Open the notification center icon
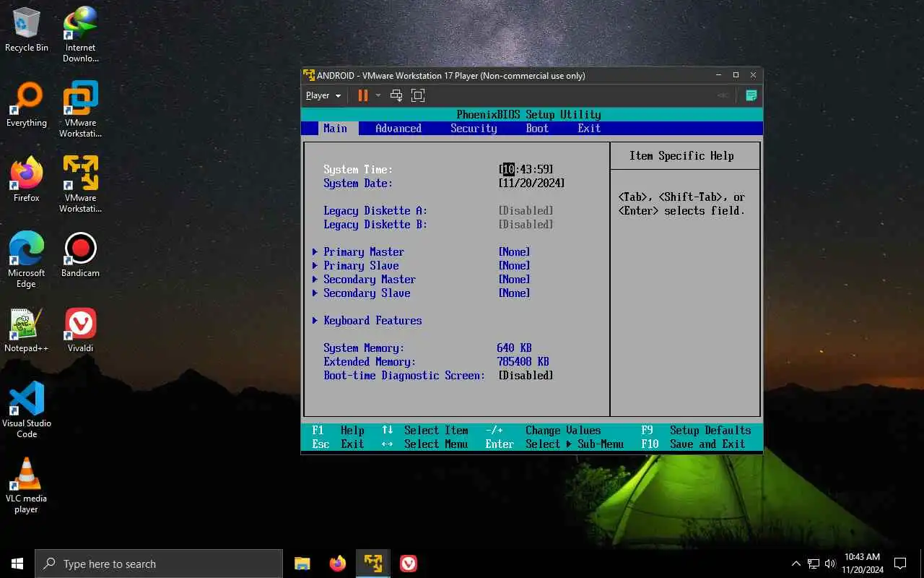The height and width of the screenshot is (578, 924). [x=900, y=564]
